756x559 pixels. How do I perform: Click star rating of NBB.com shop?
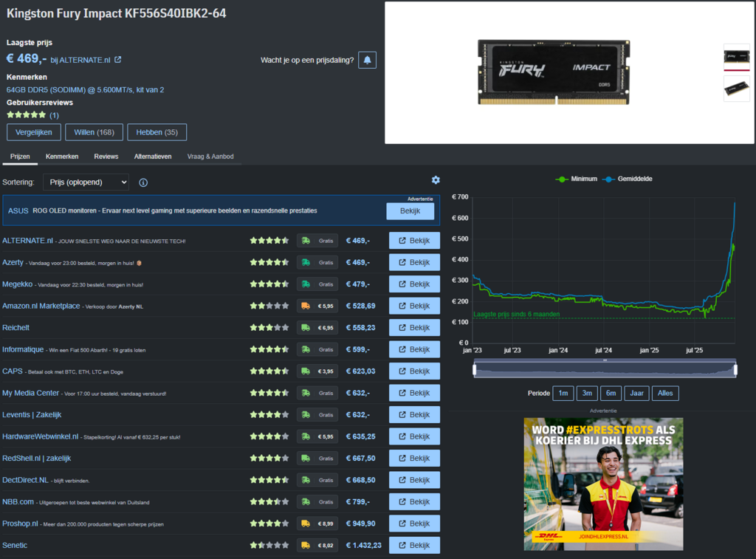(x=269, y=501)
